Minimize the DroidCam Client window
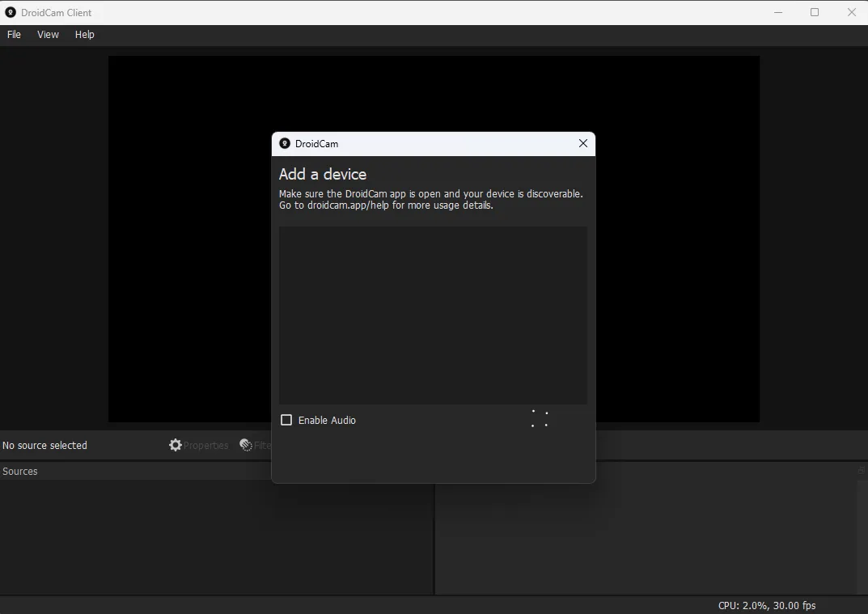 click(x=778, y=12)
